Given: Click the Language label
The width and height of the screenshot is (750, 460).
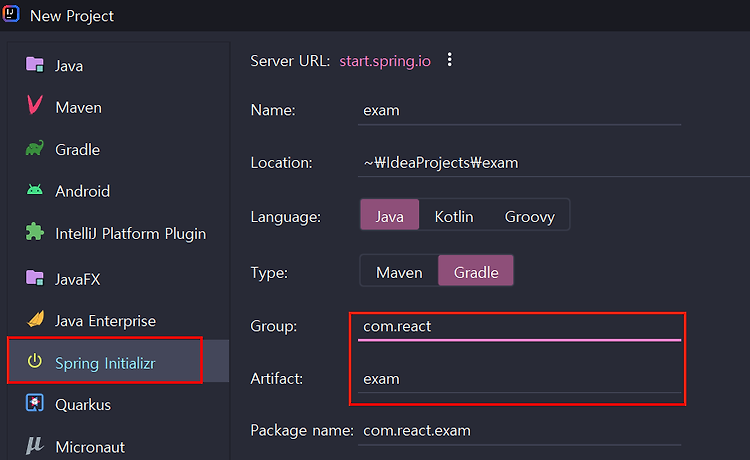Looking at the screenshot, I should [286, 217].
